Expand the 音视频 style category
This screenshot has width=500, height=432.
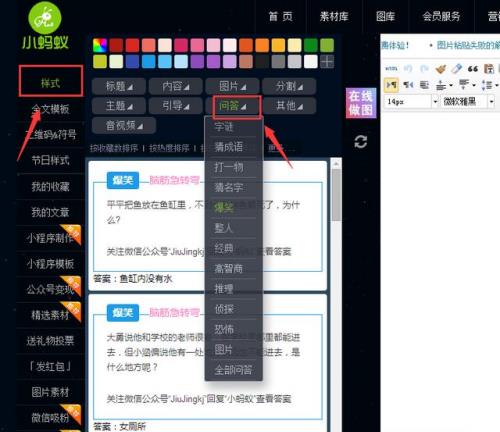click(124, 125)
